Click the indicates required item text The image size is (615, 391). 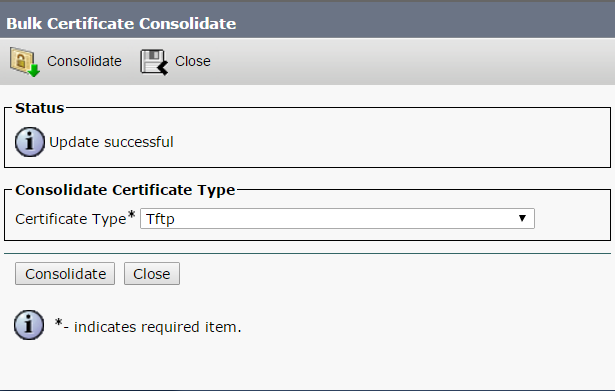[157, 327]
